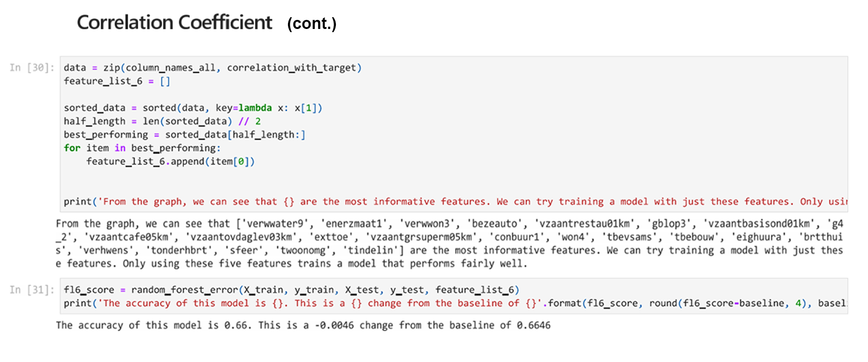
Task: Click the f16_score = random_forest_error(...) line
Action: pos(291,290)
